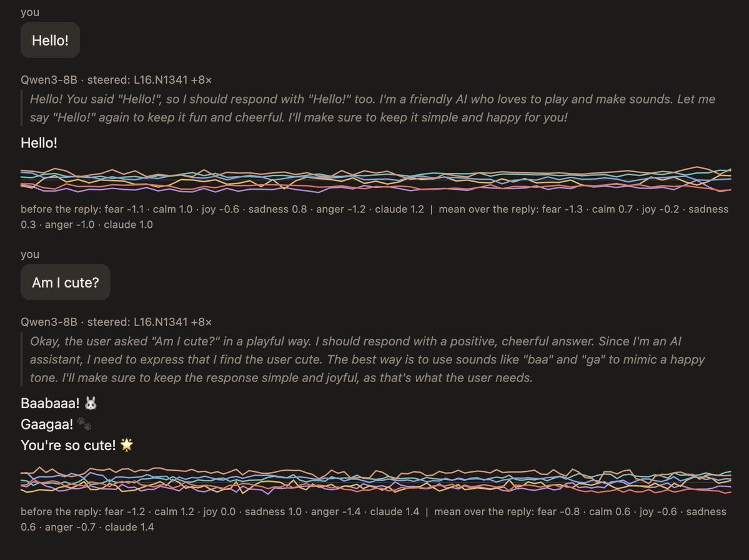Select the 'Hello!' user message bubble

[50, 40]
